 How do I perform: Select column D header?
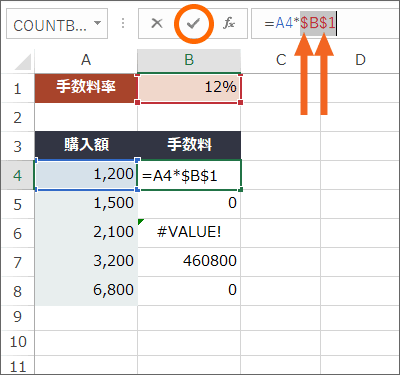point(360,60)
